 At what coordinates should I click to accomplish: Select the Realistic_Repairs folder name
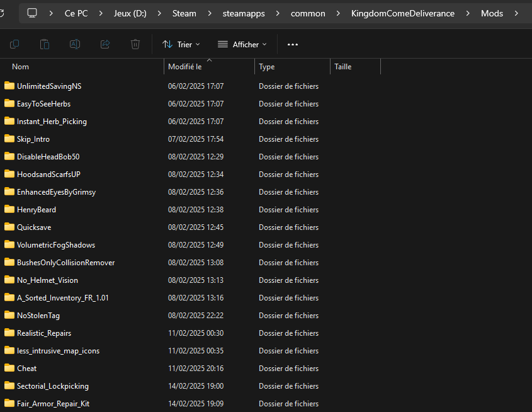point(44,333)
